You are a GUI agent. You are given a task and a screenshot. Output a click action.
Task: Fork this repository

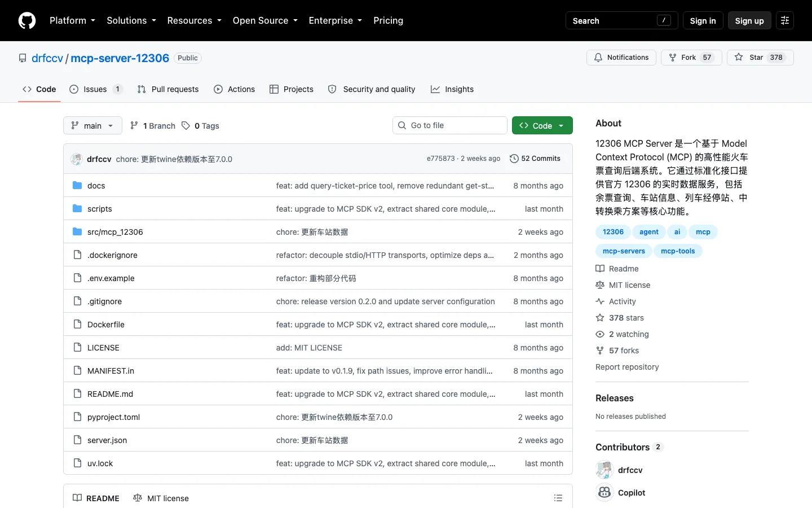[x=691, y=58]
